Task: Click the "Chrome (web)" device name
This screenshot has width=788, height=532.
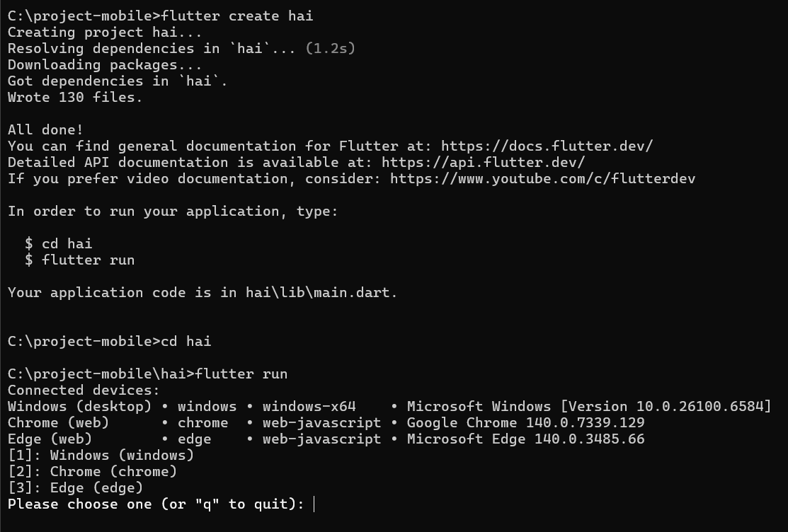Action: [x=58, y=423]
